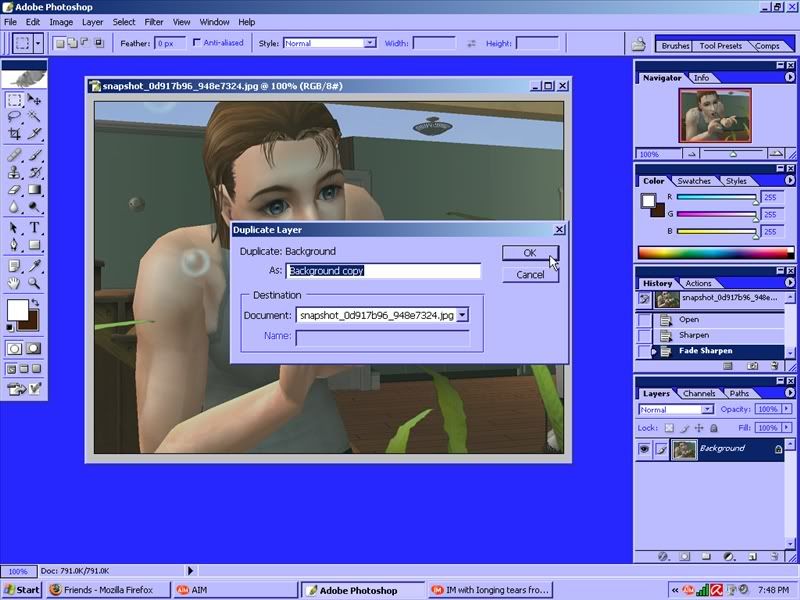Select the Zoom tool

(x=34, y=283)
